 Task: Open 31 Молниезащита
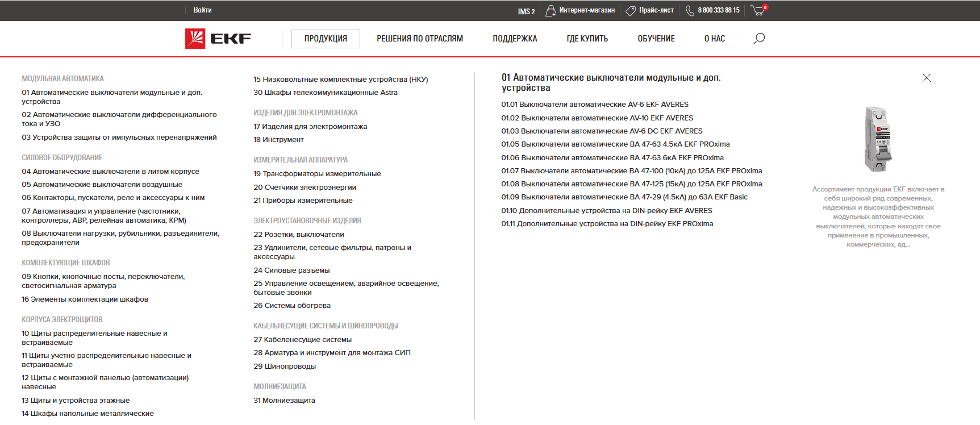tap(284, 401)
